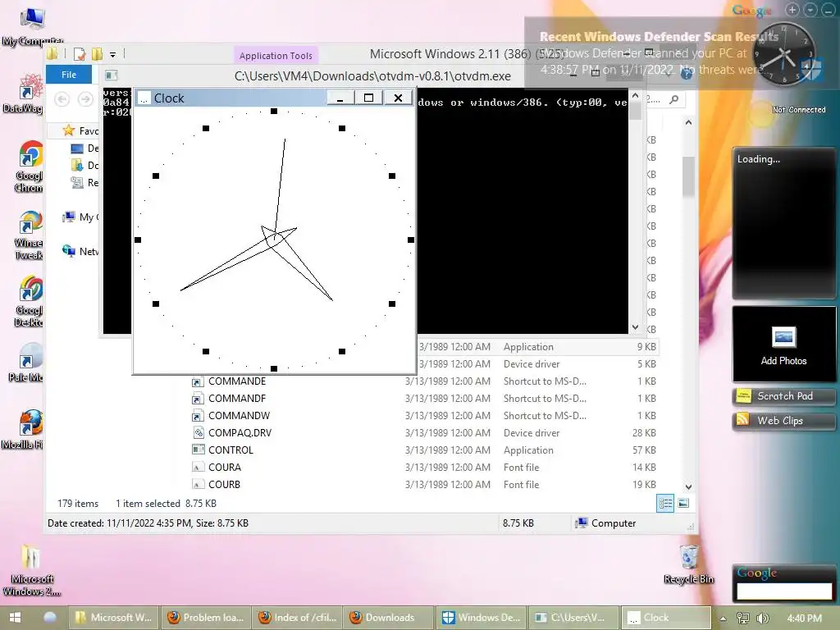840x630 pixels.
Task: Switch to Microsoft W... Explorer taskbar button
Action: coord(113,618)
